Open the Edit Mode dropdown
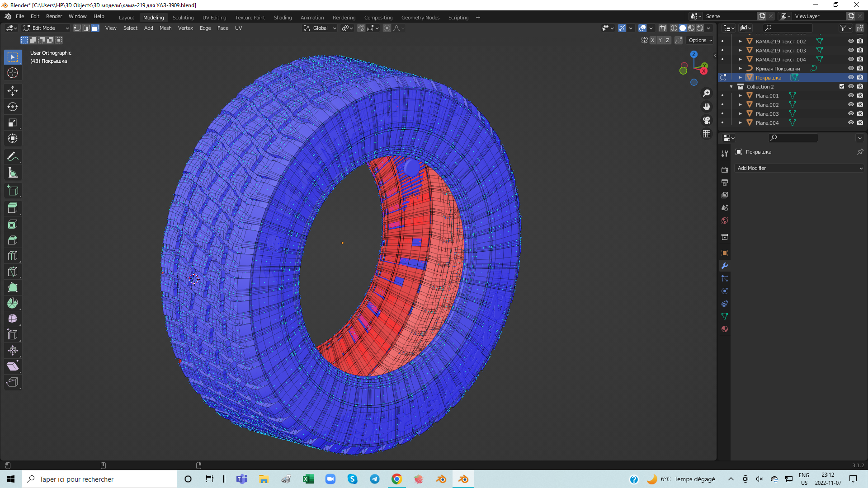Image resolution: width=868 pixels, height=488 pixels. coord(46,28)
